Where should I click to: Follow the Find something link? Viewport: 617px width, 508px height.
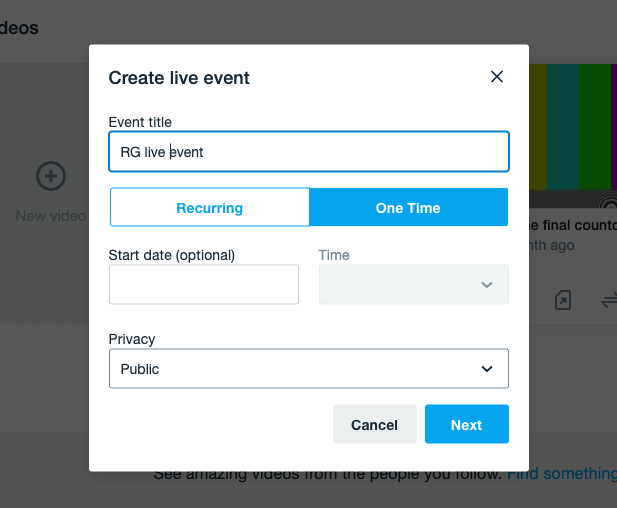pos(561,473)
